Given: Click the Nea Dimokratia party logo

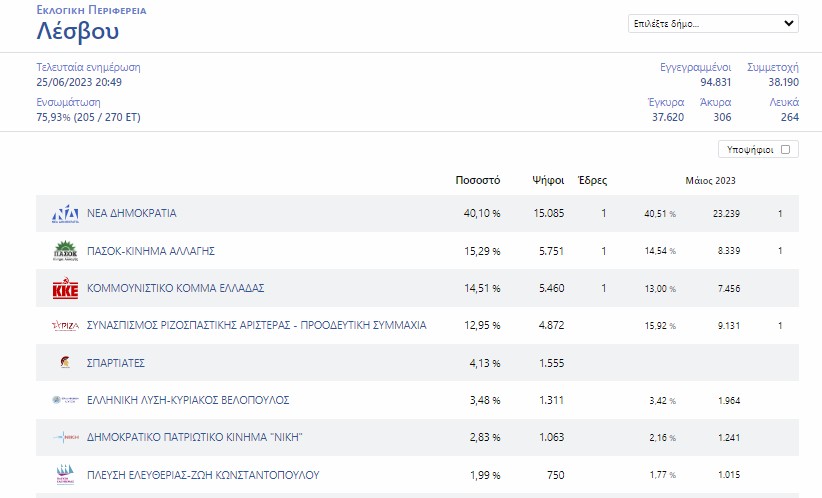Looking at the screenshot, I should (x=64, y=214).
